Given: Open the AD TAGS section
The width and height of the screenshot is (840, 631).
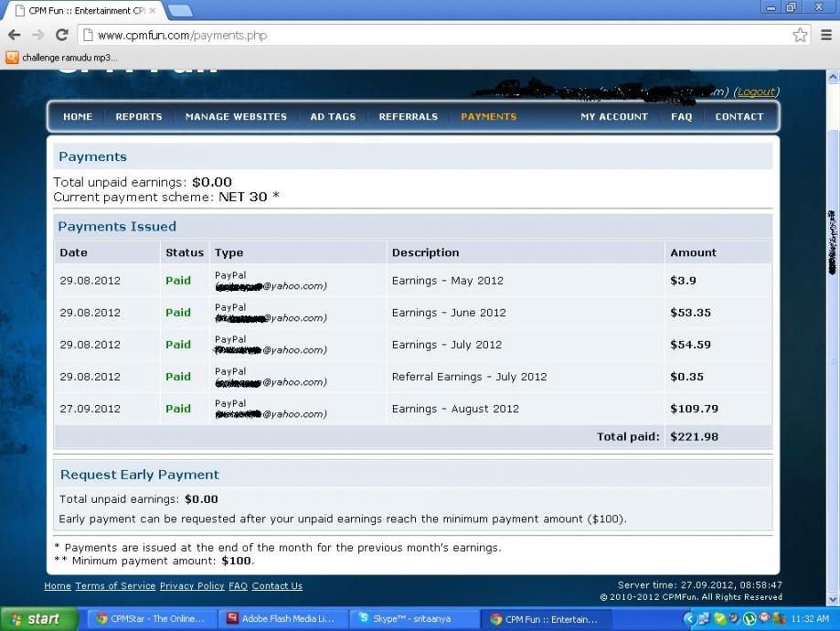Looking at the screenshot, I should pyautogui.click(x=333, y=116).
